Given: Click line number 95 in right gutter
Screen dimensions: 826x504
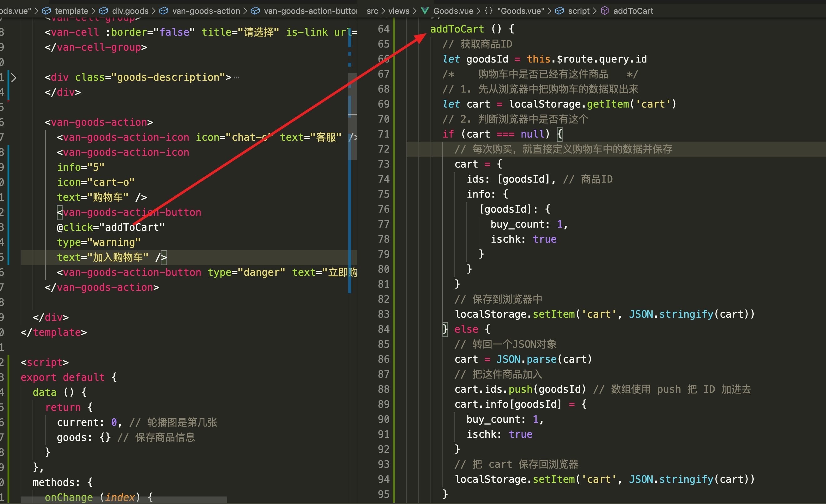Looking at the screenshot, I should click(384, 494).
